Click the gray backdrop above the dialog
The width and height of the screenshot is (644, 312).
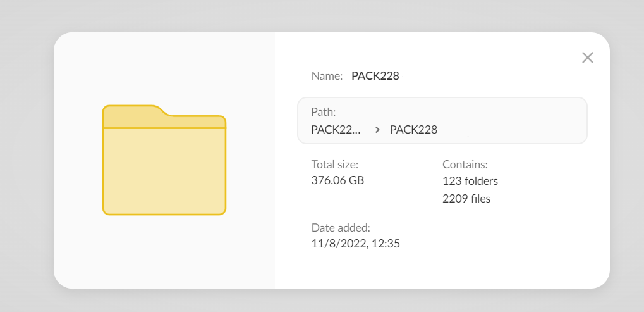pos(316,16)
